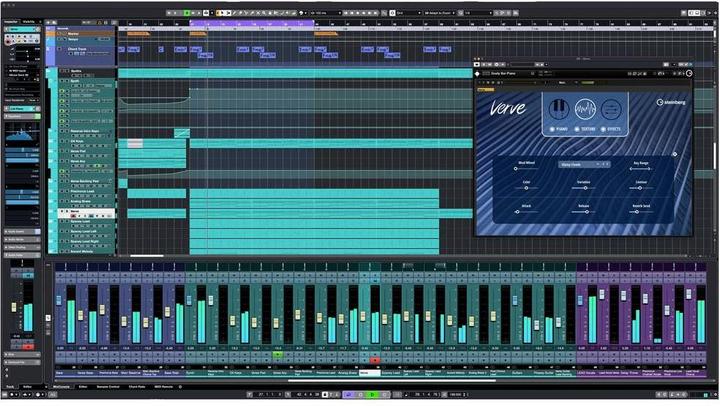The height and width of the screenshot is (406, 720).
Task: Mute the Analog Brass track
Action: [x=62, y=202]
